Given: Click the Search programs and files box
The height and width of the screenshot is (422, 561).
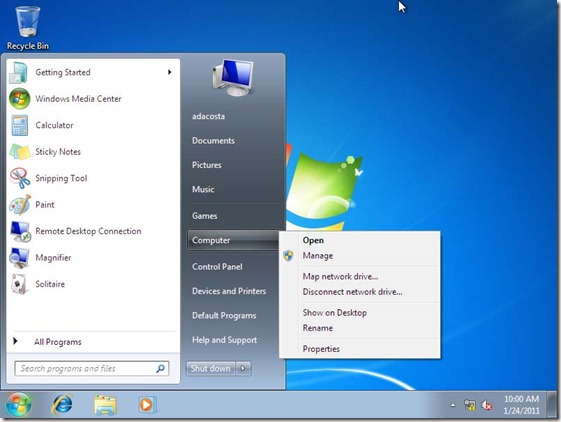Looking at the screenshot, I should click(92, 368).
